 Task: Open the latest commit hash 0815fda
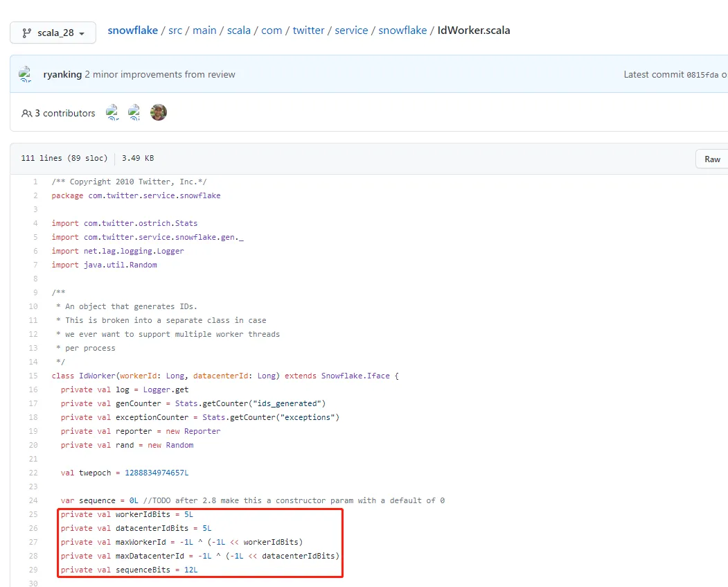coord(702,75)
